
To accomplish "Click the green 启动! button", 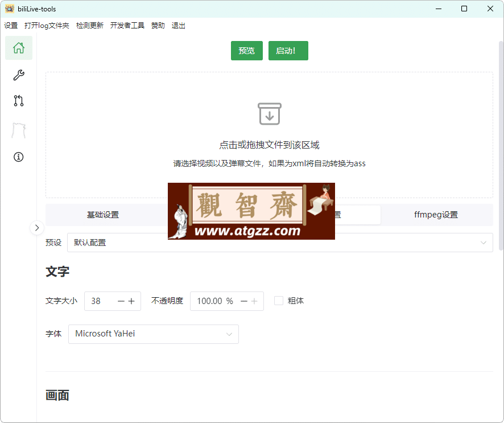I will [x=288, y=51].
